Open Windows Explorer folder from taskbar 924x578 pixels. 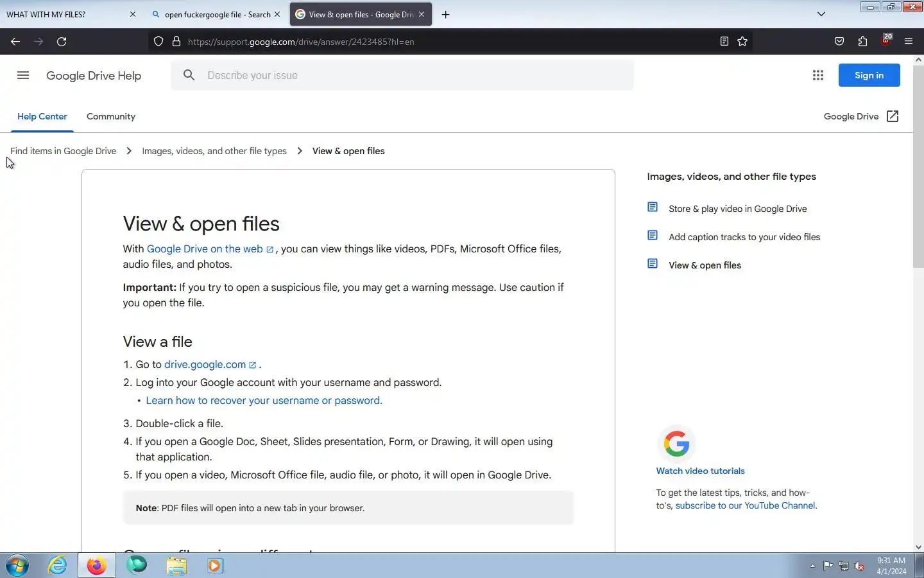tap(176, 566)
